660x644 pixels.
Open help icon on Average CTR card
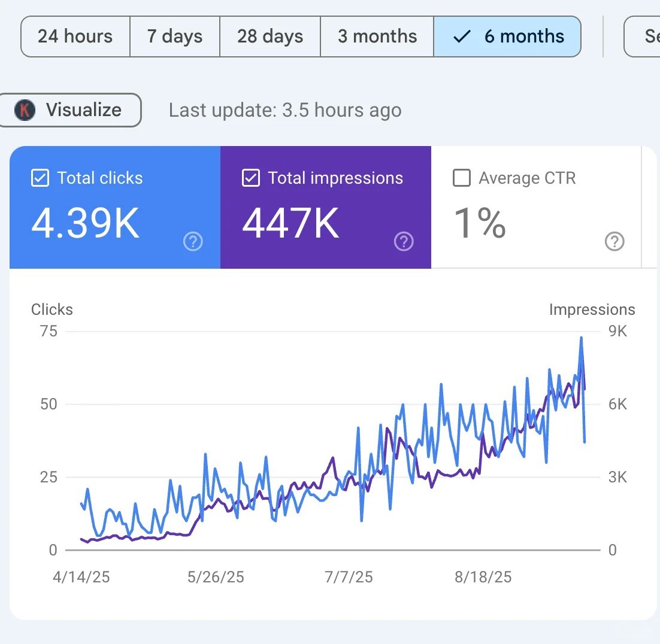coord(614,241)
